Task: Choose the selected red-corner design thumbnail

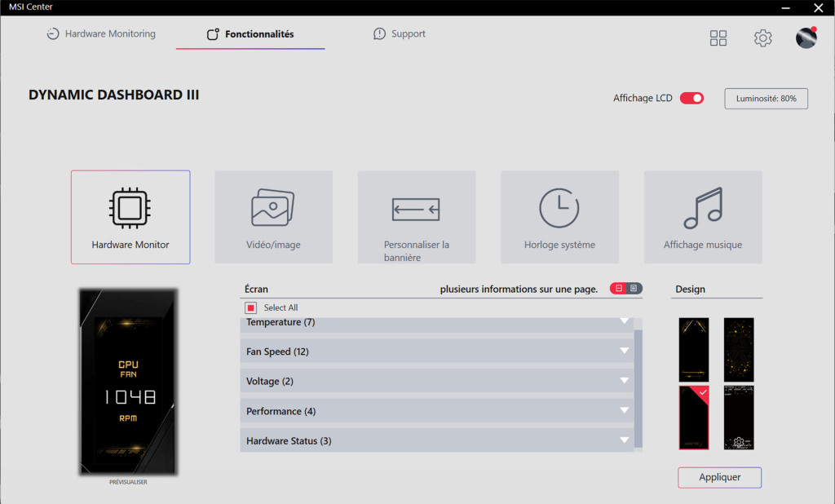Action: (x=694, y=418)
